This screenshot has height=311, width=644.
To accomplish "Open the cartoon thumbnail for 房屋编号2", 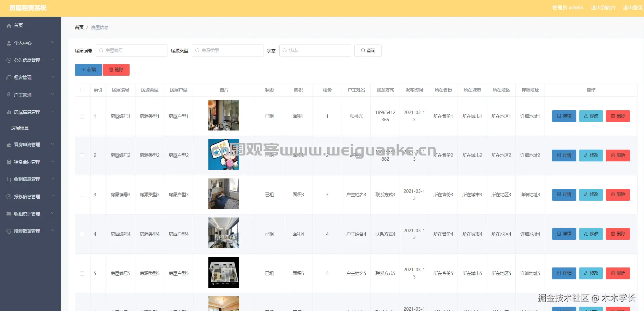I will click(224, 154).
